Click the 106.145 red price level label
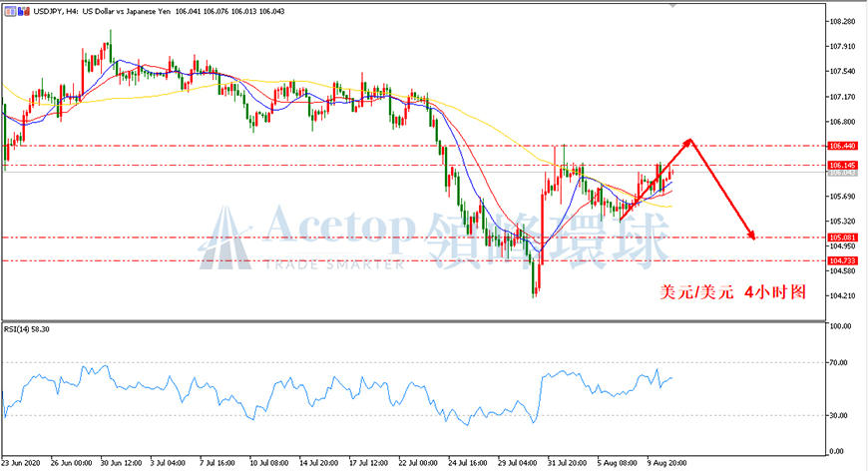 tap(842, 165)
